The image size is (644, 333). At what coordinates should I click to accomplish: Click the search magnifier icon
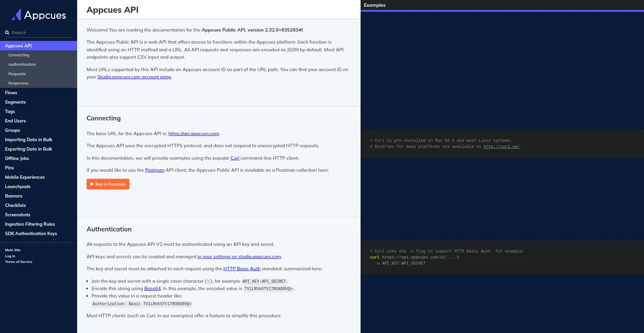pyautogui.click(x=7, y=33)
